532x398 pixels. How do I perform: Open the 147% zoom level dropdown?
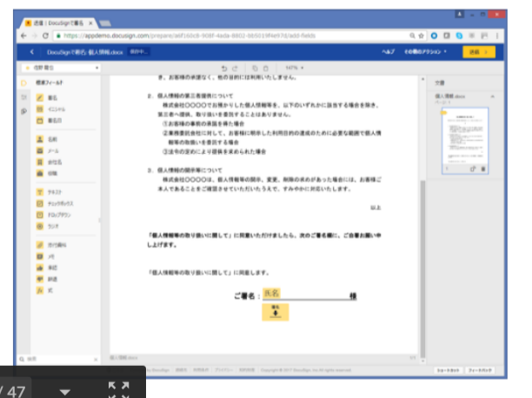point(293,68)
